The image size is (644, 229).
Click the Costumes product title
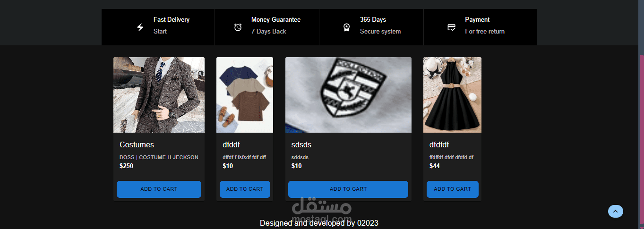tap(137, 145)
